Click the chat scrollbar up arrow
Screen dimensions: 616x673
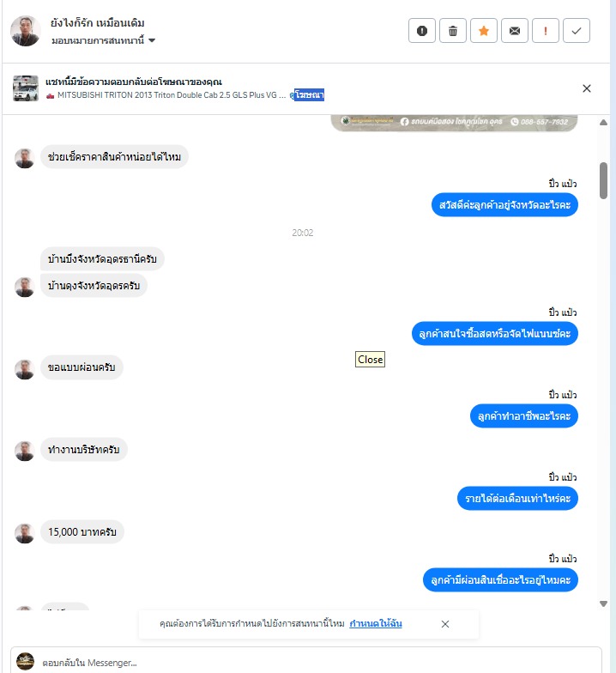(x=604, y=122)
